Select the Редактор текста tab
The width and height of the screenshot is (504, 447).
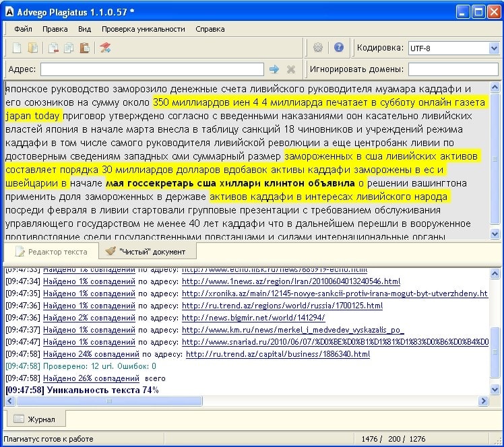(x=51, y=252)
